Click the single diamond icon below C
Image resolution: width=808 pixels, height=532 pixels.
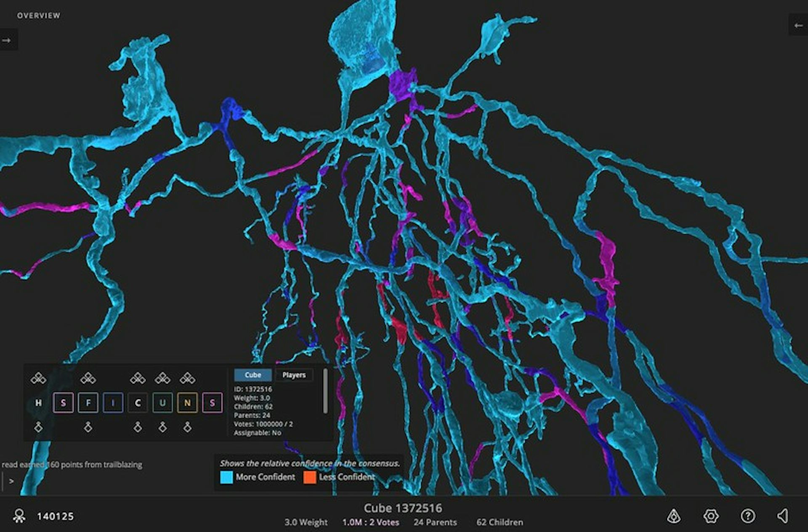[138, 428]
